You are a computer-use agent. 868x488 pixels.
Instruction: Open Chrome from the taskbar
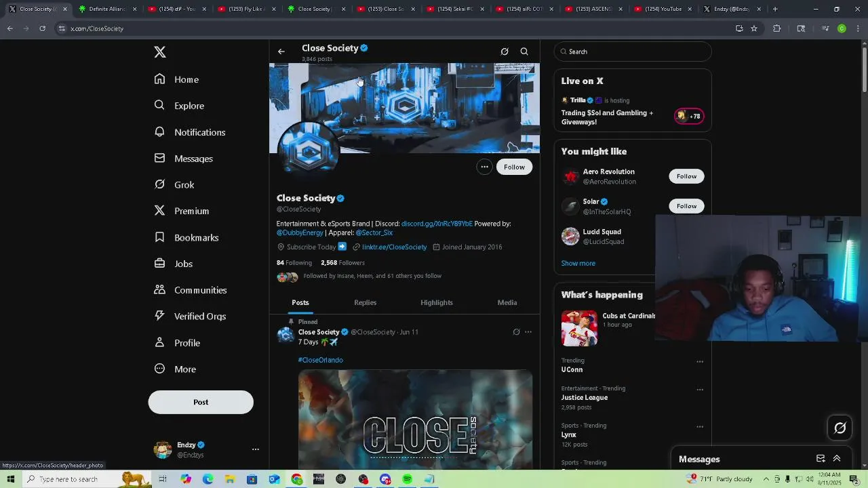tap(297, 479)
